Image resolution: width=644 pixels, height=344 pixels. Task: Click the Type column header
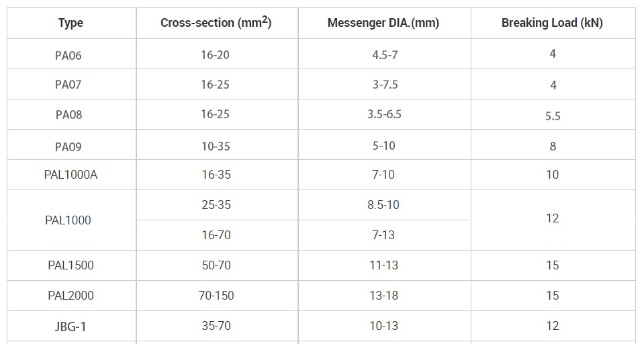click(x=71, y=23)
